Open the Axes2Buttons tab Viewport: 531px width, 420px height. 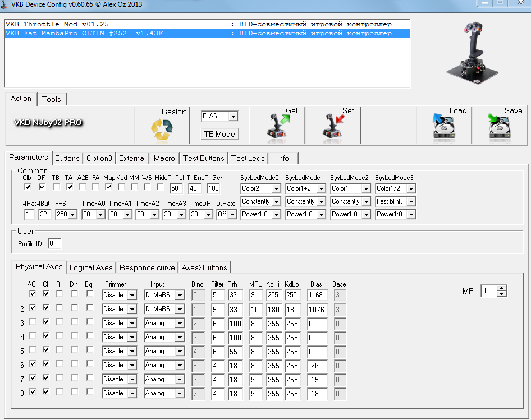click(204, 267)
